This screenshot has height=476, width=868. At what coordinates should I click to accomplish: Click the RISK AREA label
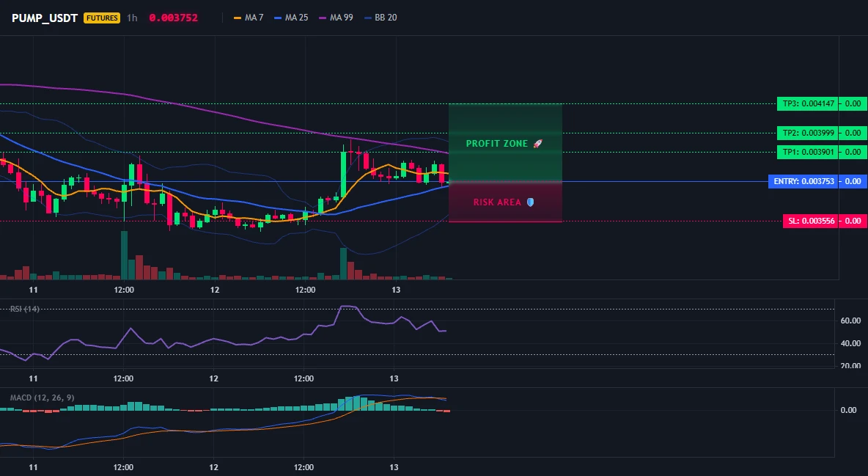497,202
